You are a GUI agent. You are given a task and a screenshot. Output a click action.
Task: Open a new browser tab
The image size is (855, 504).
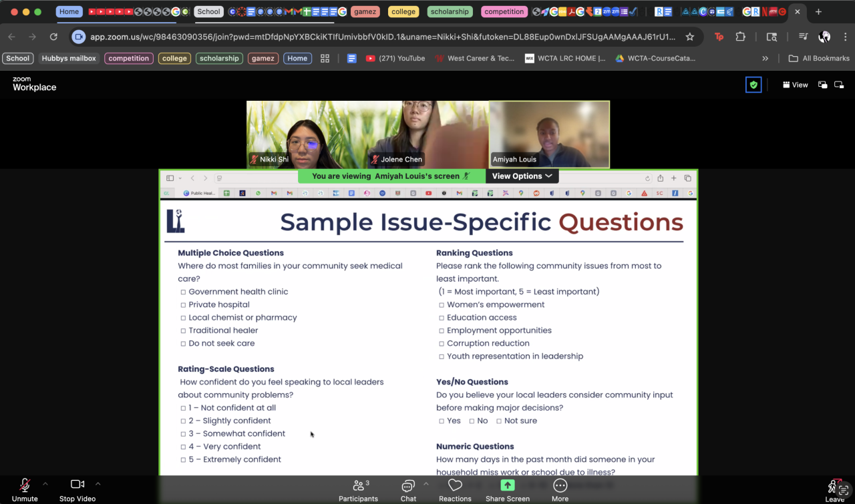[818, 11]
